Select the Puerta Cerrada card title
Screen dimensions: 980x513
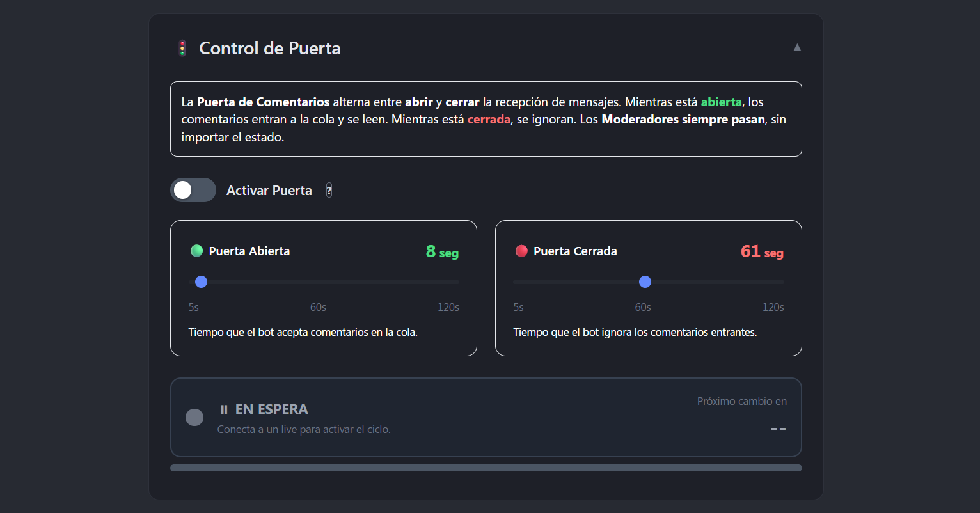575,251
